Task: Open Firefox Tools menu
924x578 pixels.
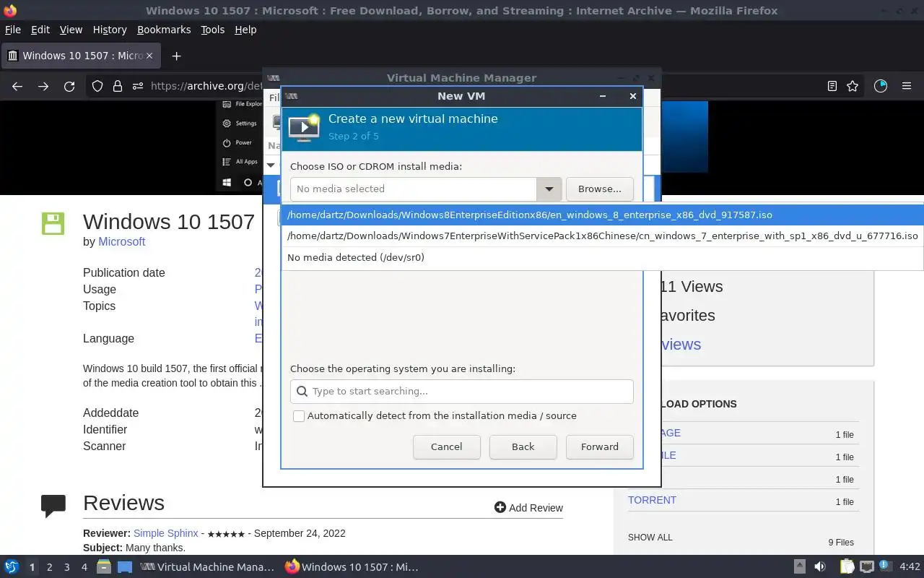Action: click(x=212, y=30)
